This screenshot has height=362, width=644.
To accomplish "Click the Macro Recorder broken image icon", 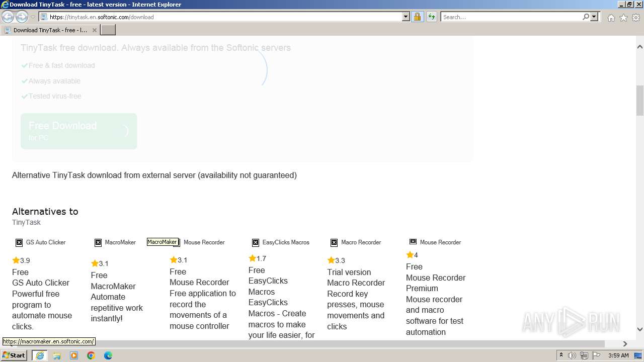I will click(x=334, y=242).
